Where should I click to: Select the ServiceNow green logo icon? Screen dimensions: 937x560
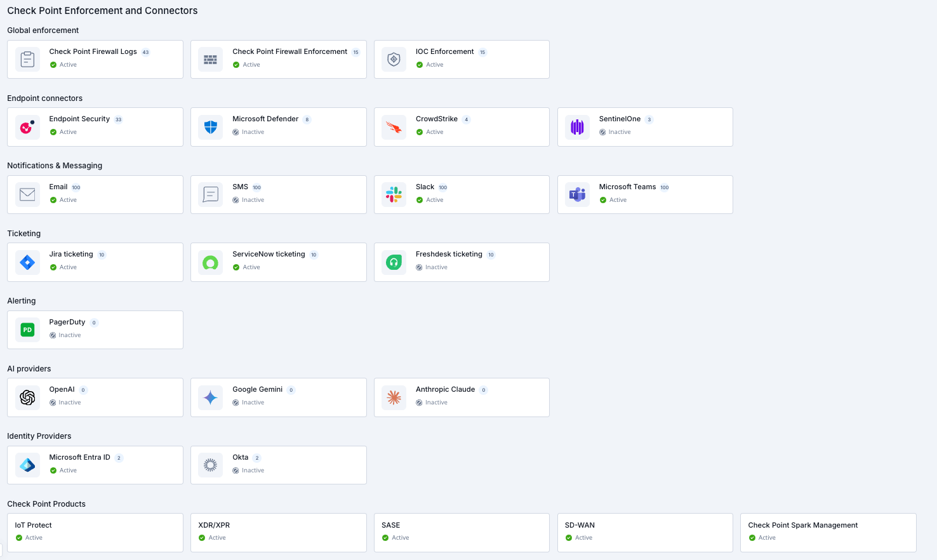pyautogui.click(x=211, y=262)
